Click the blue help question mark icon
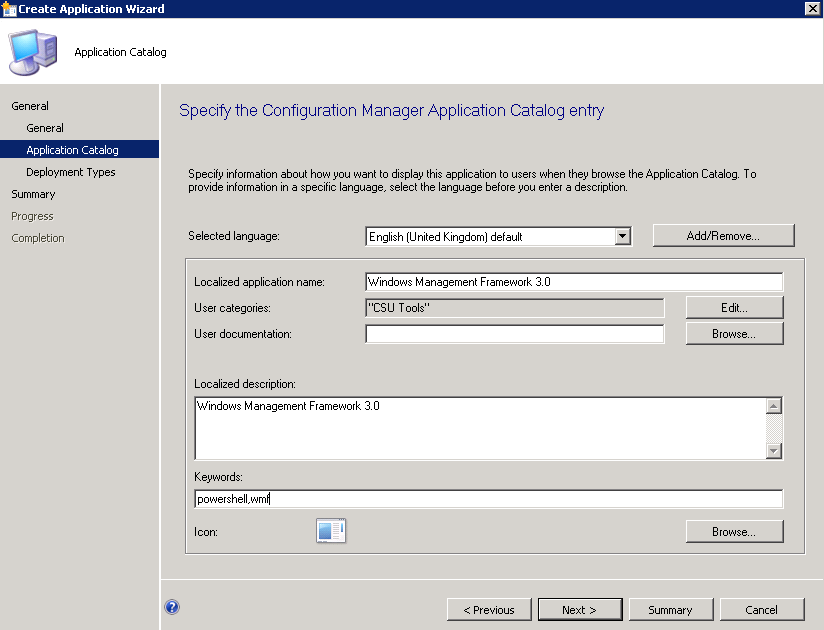The image size is (824, 630). click(172, 607)
